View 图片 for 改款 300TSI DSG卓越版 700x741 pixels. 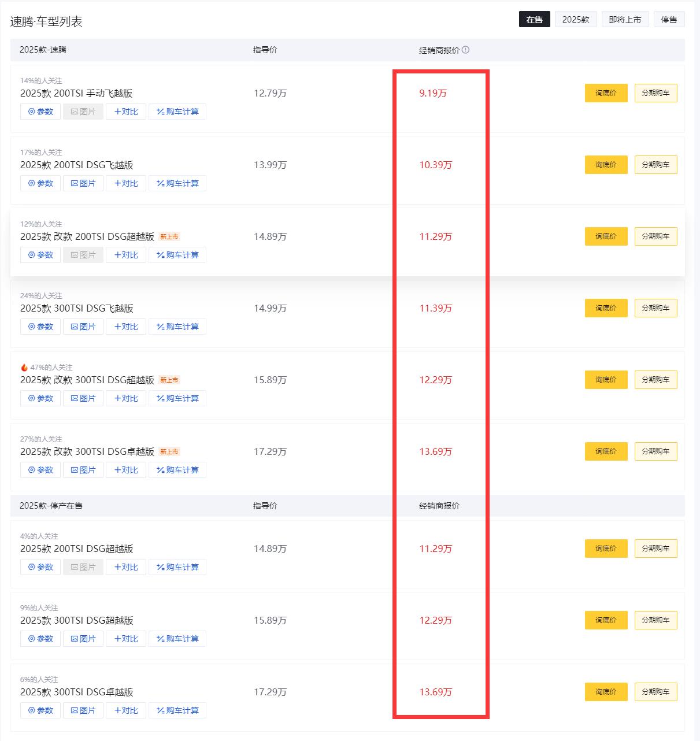pos(83,470)
